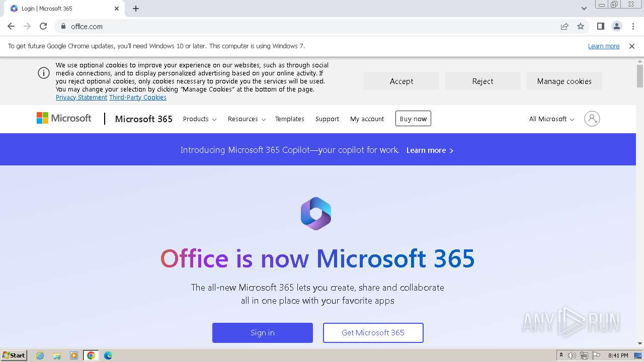Launch Microsoft Edge from the taskbar
644x362 pixels.
point(108,355)
